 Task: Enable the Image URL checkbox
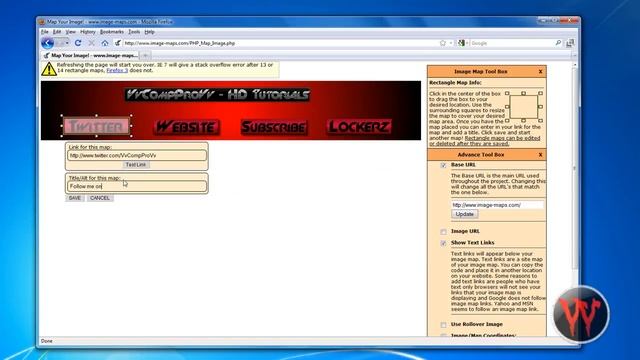click(x=443, y=232)
